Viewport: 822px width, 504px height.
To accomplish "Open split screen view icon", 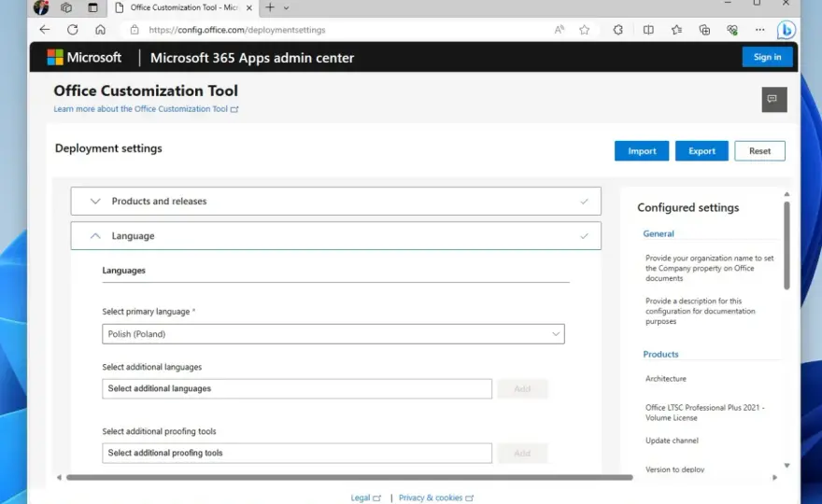I will (x=648, y=30).
